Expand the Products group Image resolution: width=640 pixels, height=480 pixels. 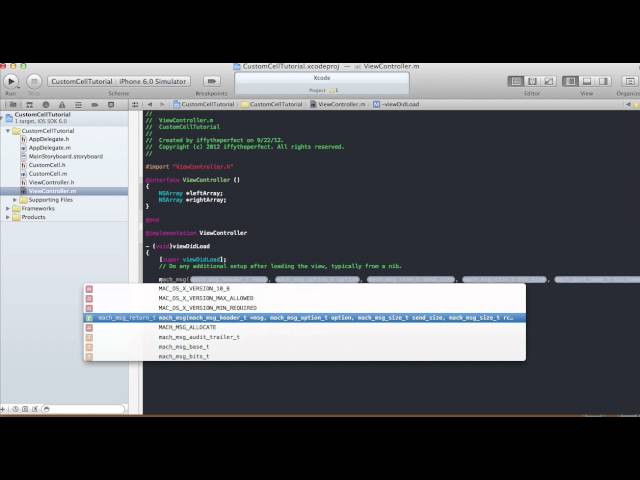(x=8, y=217)
